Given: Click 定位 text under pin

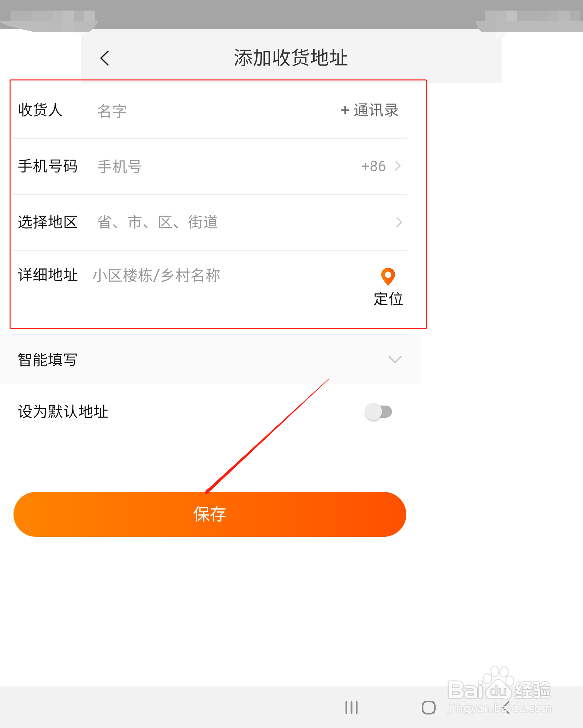Looking at the screenshot, I should point(388,299).
